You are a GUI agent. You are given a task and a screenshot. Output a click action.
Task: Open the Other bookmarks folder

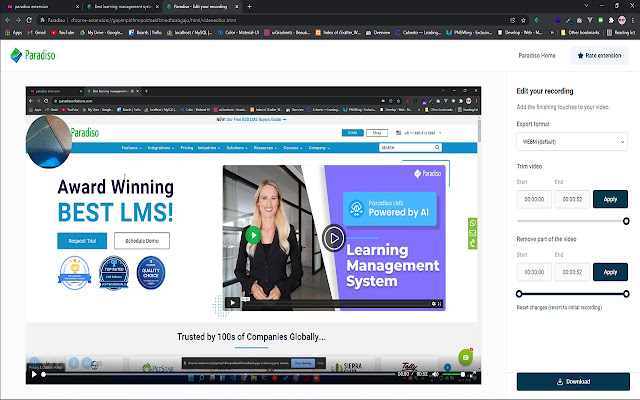click(x=580, y=32)
